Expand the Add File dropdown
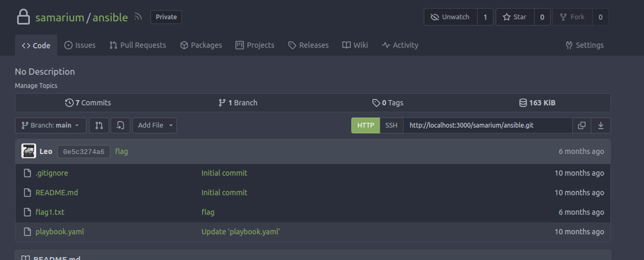Image resolution: width=644 pixels, height=260 pixels. 154,125
